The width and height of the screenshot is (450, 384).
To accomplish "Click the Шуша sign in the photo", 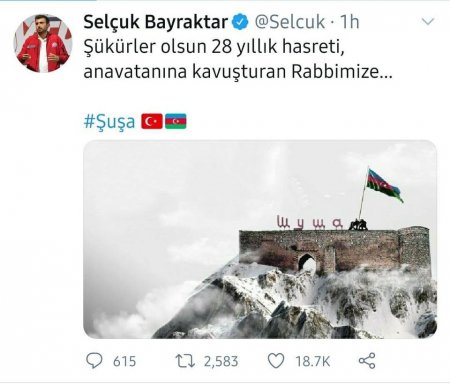I will point(310,223).
